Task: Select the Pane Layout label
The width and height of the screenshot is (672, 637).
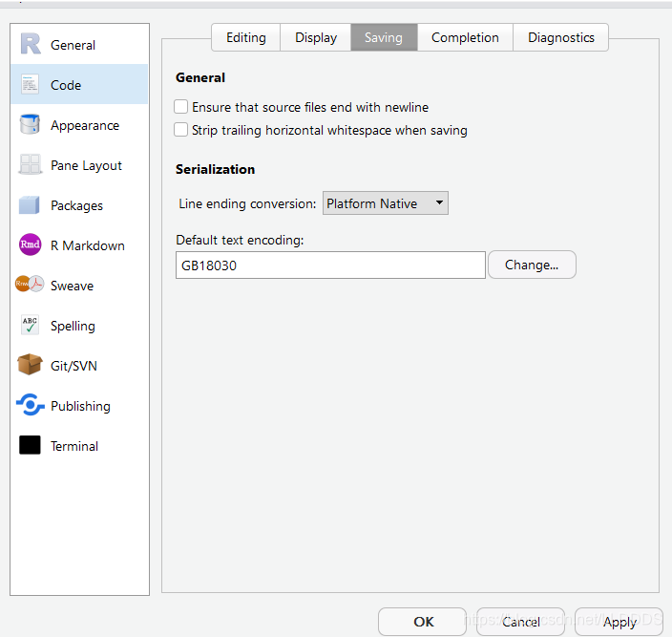Action: click(86, 165)
